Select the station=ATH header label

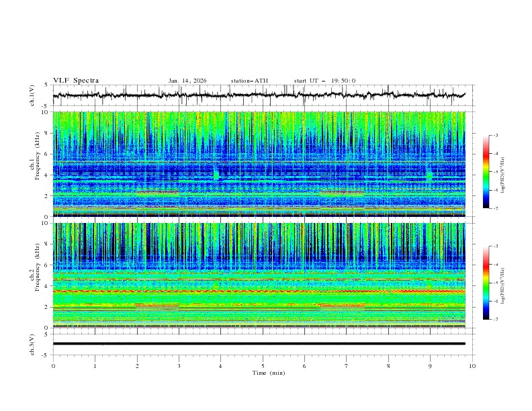click(249, 81)
